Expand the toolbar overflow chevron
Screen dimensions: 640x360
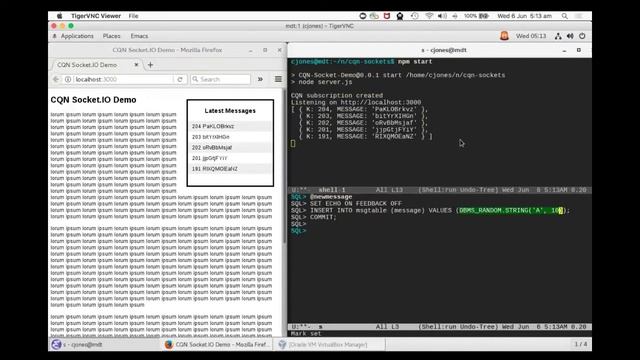pos(260,79)
